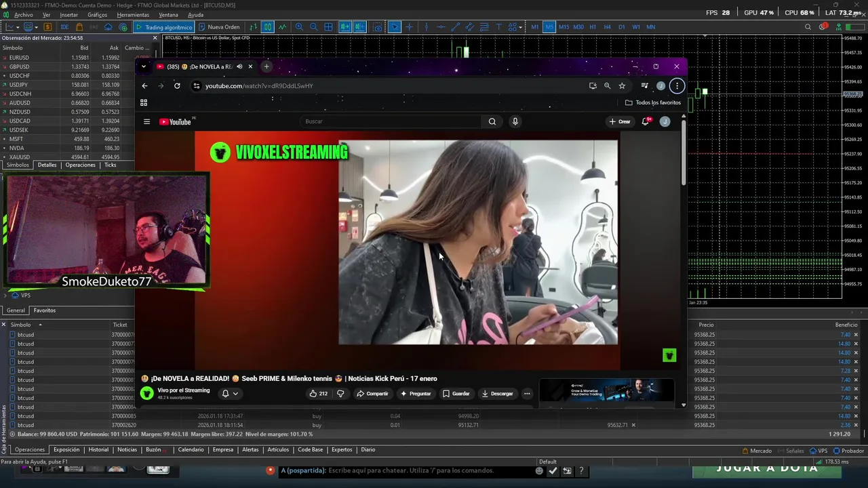Screen dimensions: 868x488
Task: Bookmark this page with star icon
Action: tap(622, 86)
